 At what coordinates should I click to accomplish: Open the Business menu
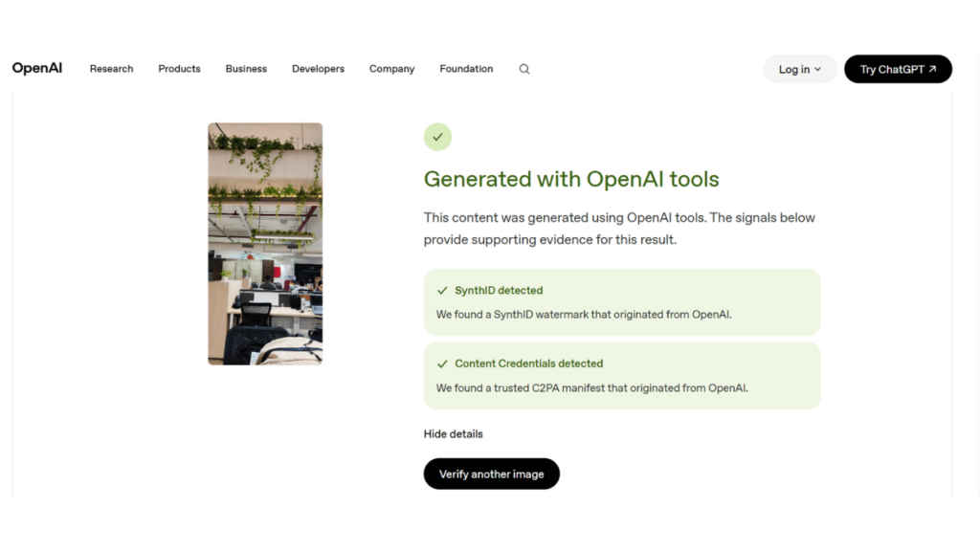[x=246, y=69]
